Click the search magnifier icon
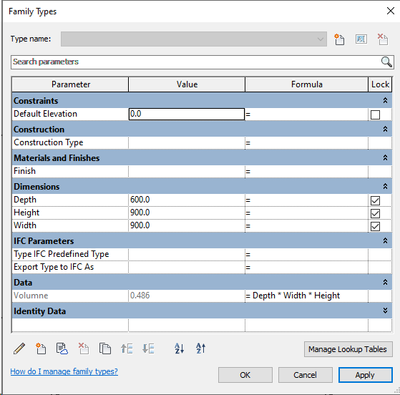 (x=386, y=62)
